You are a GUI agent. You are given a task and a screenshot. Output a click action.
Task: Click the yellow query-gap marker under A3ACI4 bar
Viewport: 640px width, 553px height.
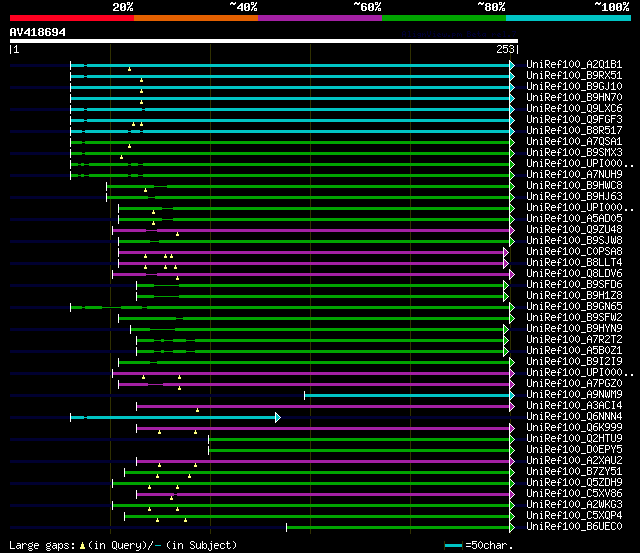click(198, 410)
